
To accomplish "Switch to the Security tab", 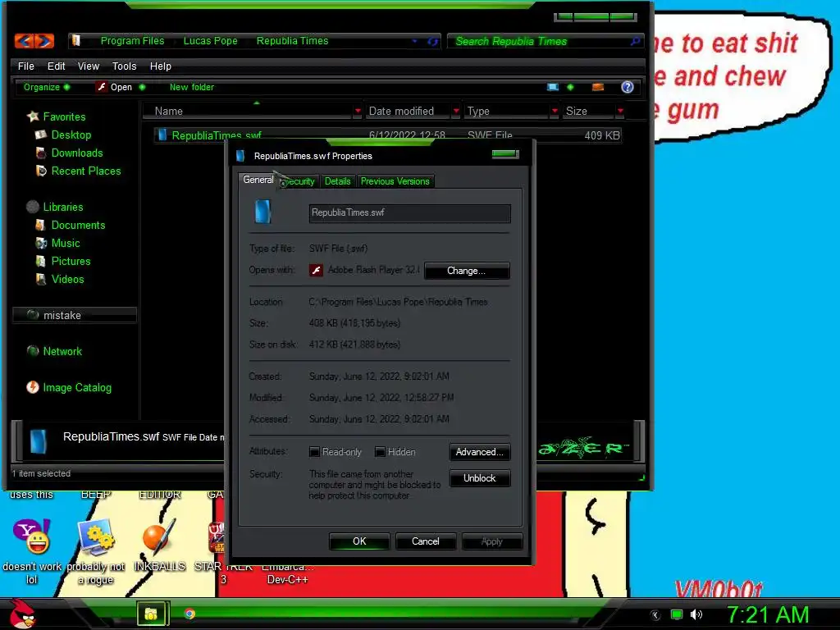I will tap(300, 181).
